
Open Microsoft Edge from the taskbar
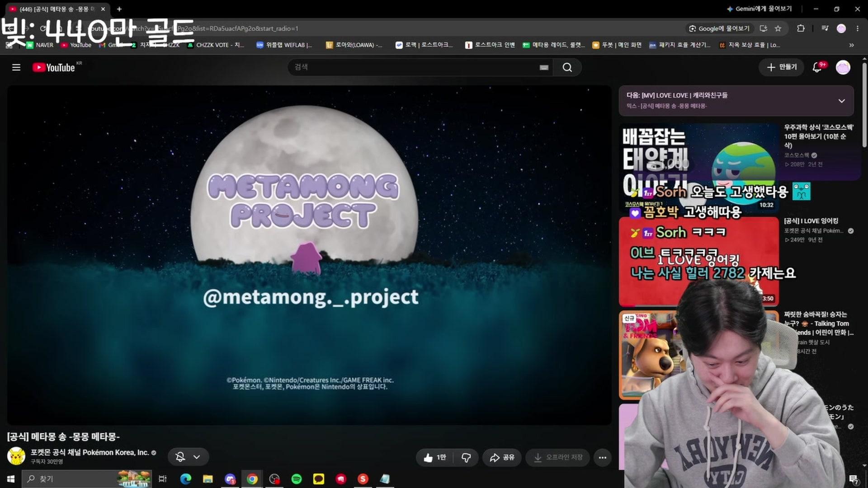[x=185, y=479]
